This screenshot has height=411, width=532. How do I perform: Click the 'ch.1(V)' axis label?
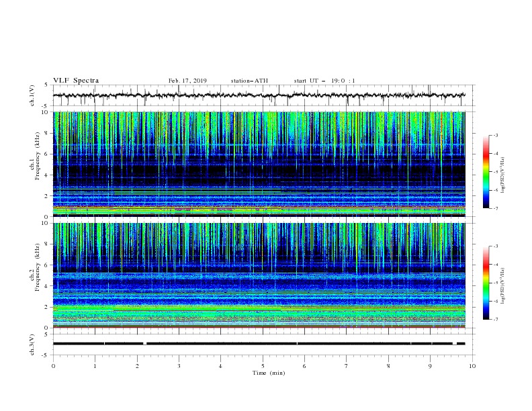click(32, 95)
